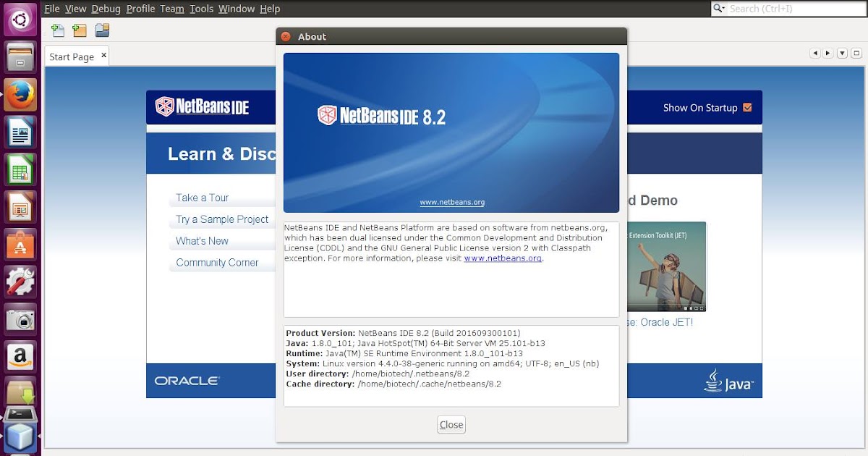Maximize the editor window with the top-right button
This screenshot has width=868, height=456.
856,53
